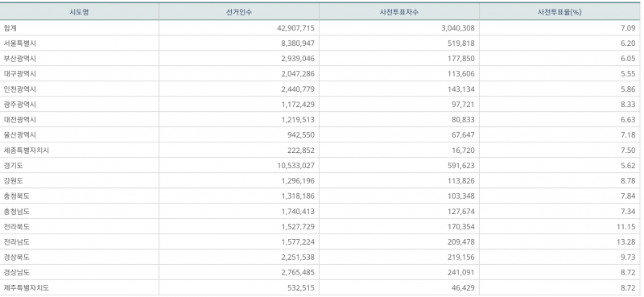Click Gyeongnam early voters 241,091
644x297 pixels.
click(461, 272)
